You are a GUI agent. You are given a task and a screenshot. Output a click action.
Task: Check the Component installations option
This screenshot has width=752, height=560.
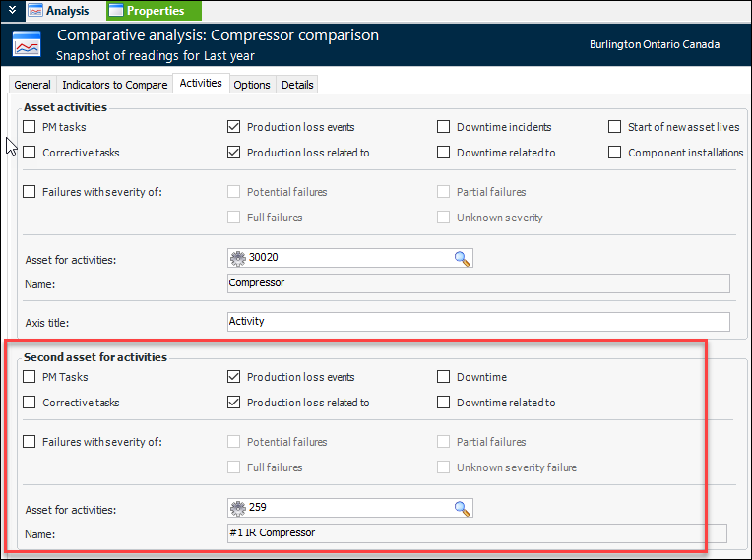tap(615, 153)
